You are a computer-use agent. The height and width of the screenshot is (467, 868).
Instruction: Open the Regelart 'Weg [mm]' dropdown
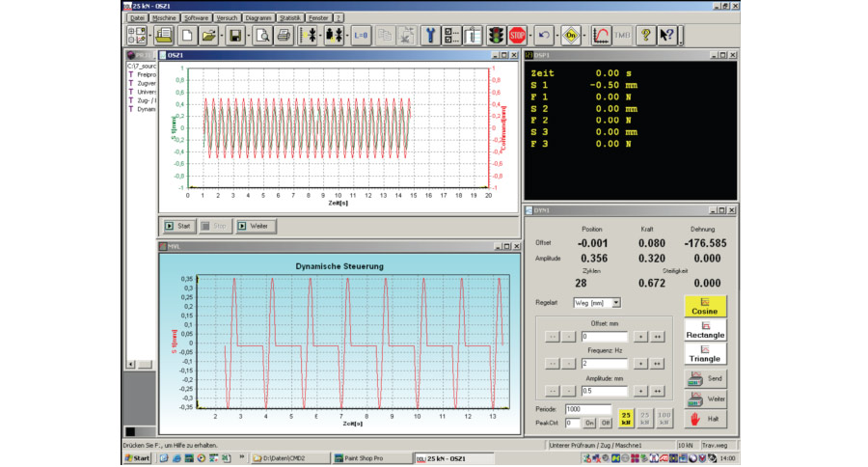click(616, 303)
